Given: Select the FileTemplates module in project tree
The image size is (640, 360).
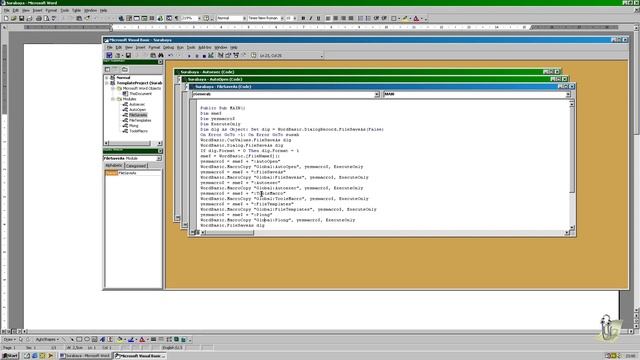Looking at the screenshot, I should click(x=140, y=120).
